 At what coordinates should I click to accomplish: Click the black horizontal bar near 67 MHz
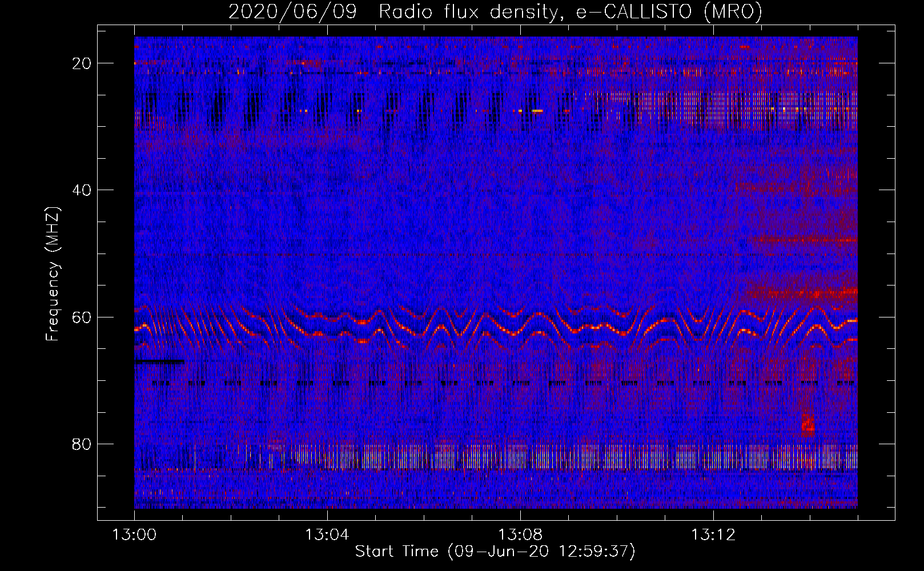pos(159,361)
